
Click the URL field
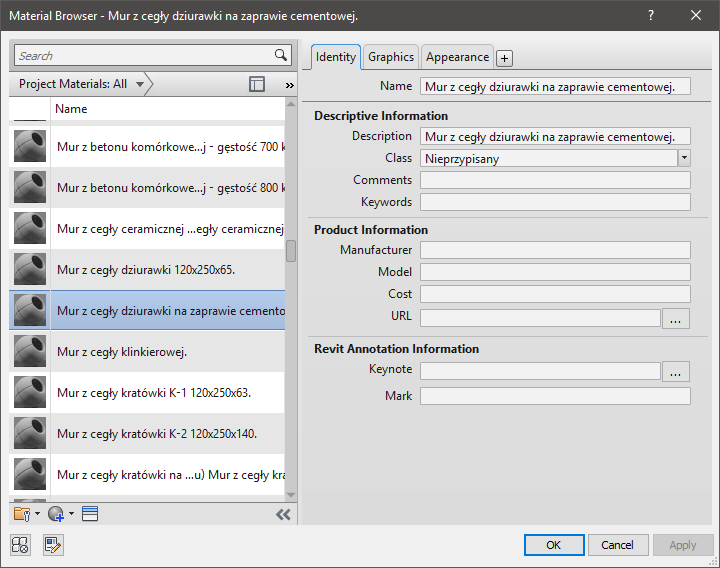(x=540, y=318)
